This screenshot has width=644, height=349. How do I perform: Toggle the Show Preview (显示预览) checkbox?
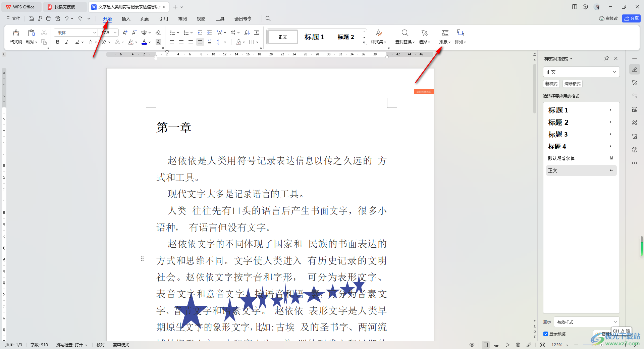[x=546, y=334]
